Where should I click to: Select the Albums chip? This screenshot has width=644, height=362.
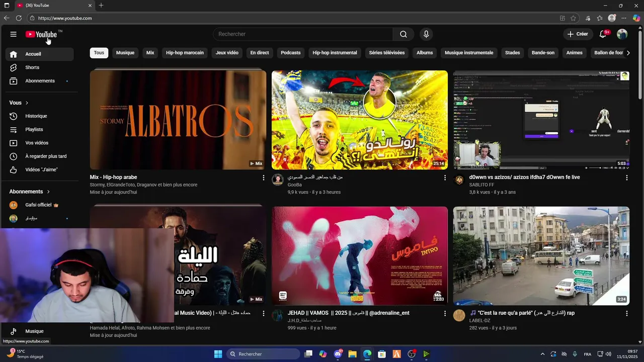point(425,53)
